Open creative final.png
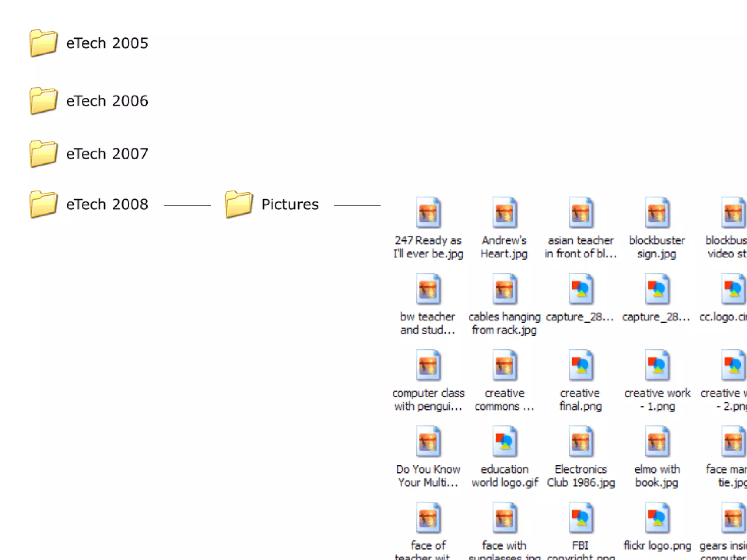 (x=581, y=365)
